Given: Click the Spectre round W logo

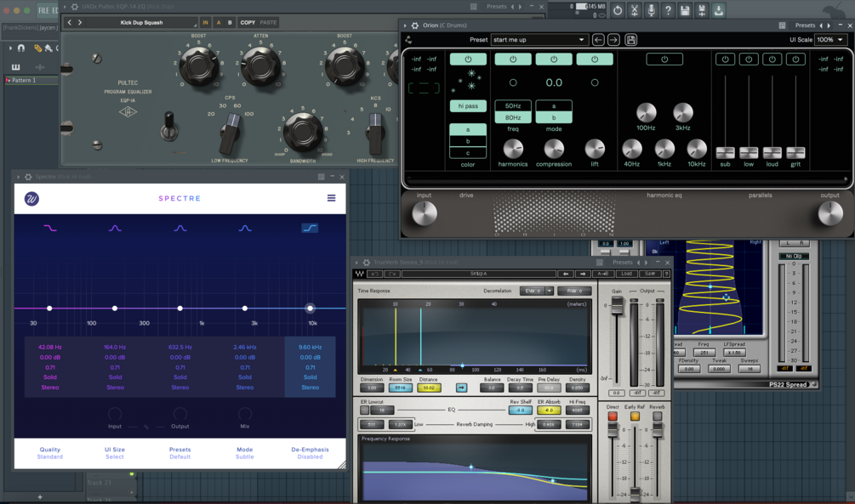Looking at the screenshot, I should click(x=31, y=199).
